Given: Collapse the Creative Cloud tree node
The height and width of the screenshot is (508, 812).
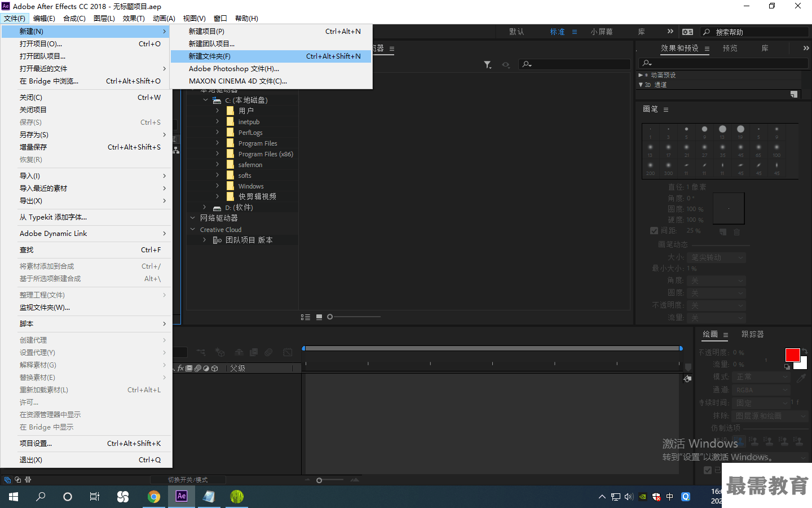Looking at the screenshot, I should (193, 230).
